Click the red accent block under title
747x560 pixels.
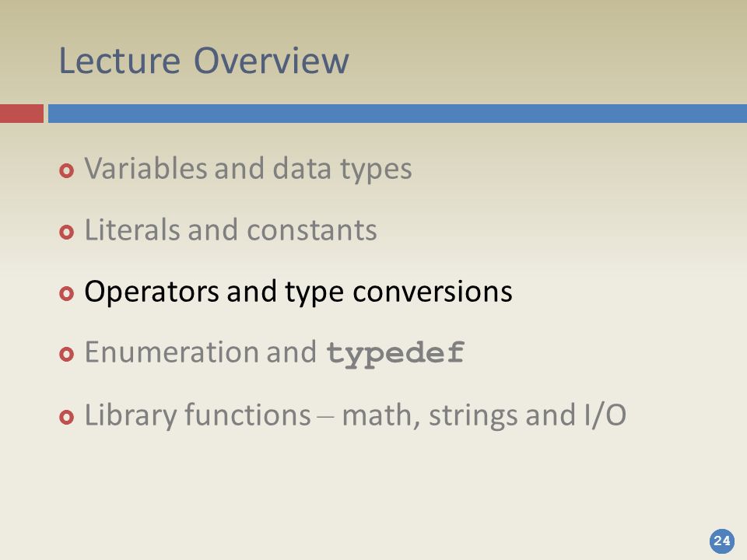pos(22,114)
